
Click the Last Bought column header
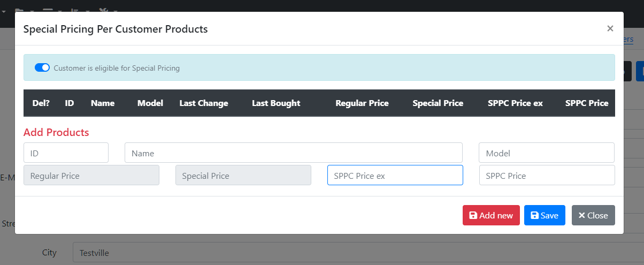click(276, 103)
